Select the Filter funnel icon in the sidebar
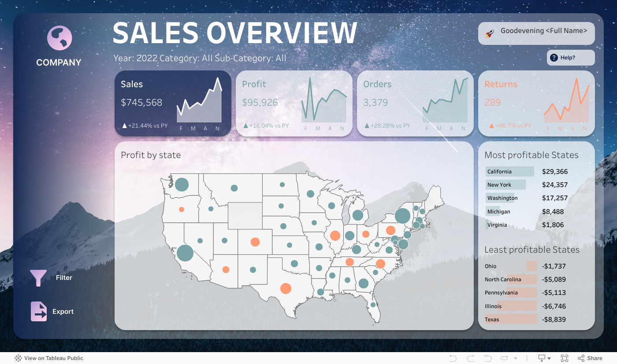 coord(38,277)
